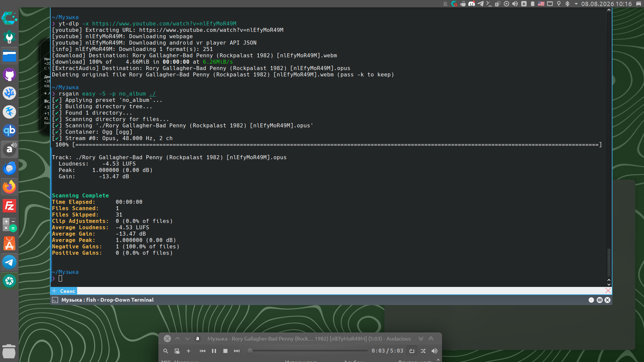Viewport: 644px width, 362px height.
Task: Open the battery indicator in the top panel
Action: 533,4
